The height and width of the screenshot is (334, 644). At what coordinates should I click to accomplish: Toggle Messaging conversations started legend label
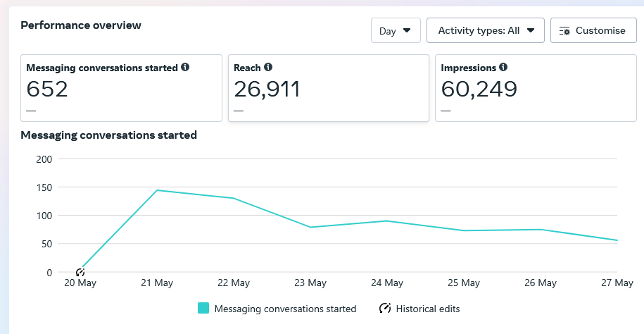pos(285,309)
